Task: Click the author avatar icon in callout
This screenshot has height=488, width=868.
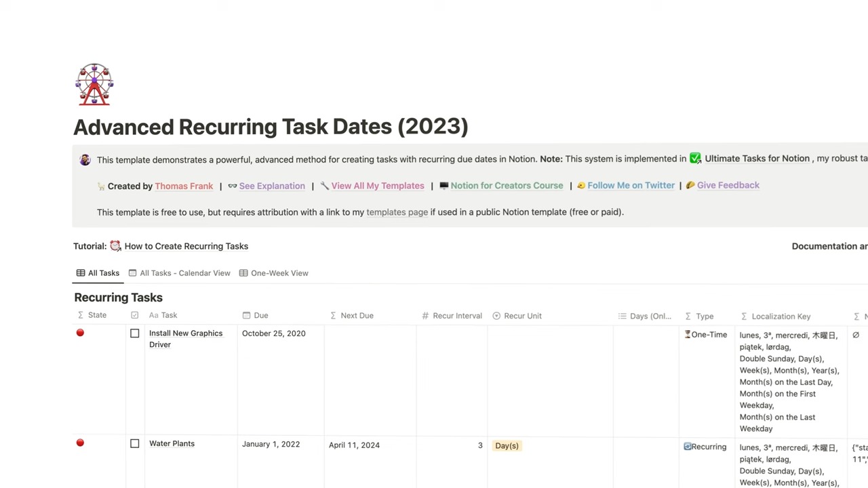Action: [x=85, y=159]
